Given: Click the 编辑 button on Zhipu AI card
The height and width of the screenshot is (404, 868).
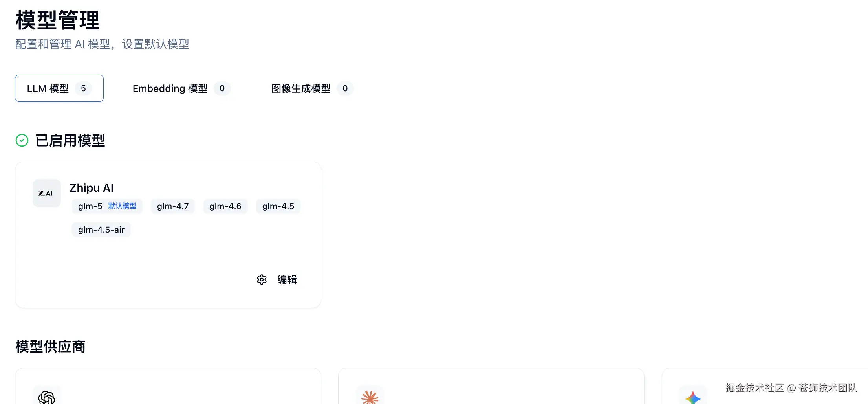Looking at the screenshot, I should click(x=277, y=279).
